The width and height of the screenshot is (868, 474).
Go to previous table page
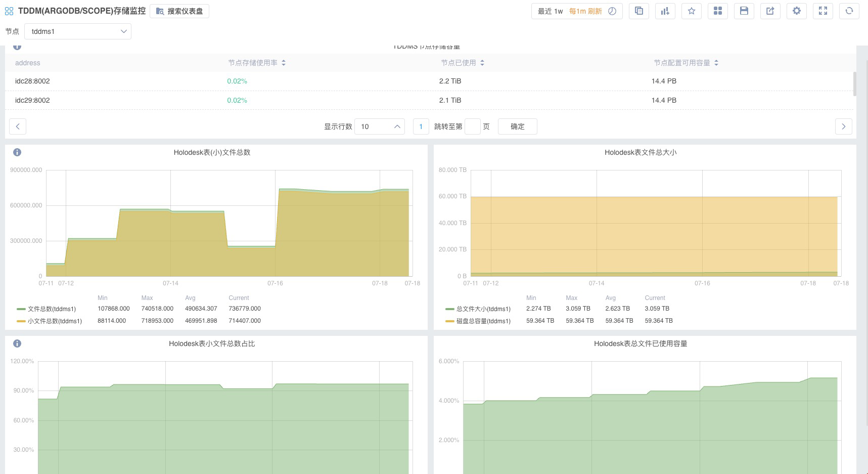18,126
